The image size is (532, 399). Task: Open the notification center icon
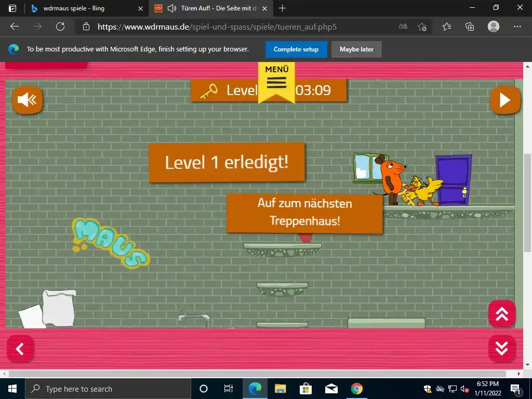tap(515, 389)
